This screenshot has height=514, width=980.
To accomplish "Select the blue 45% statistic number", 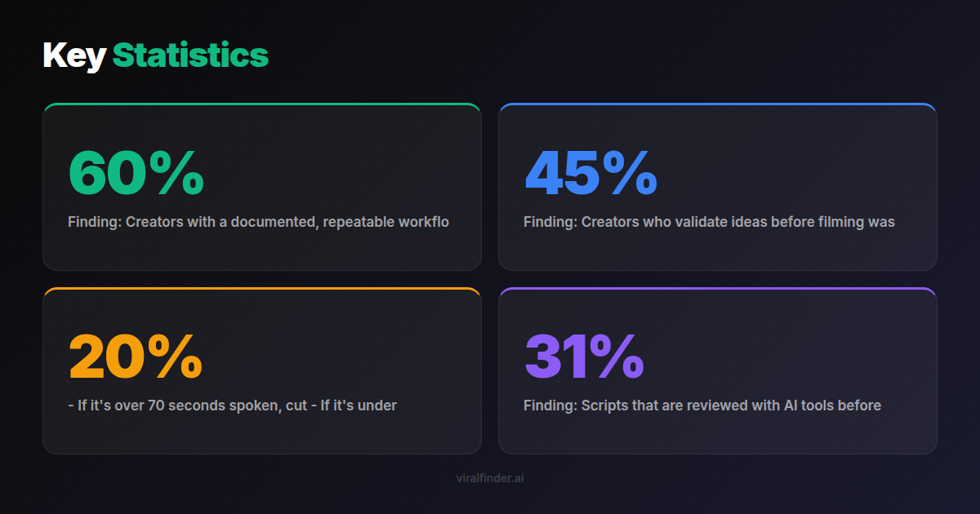I will [x=590, y=173].
